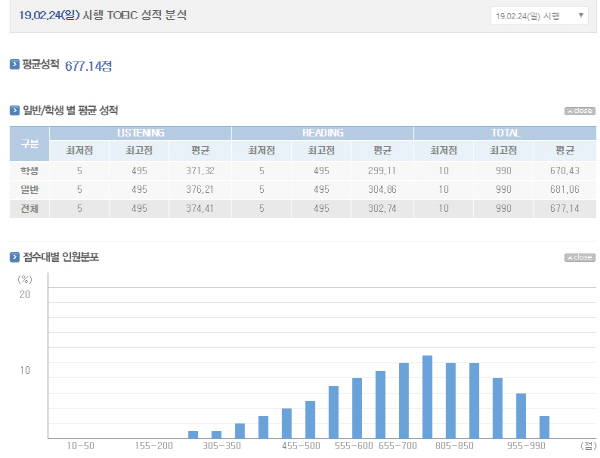Click the arrow icon beside 일반/학생 별 평균 성적

click(x=15, y=111)
